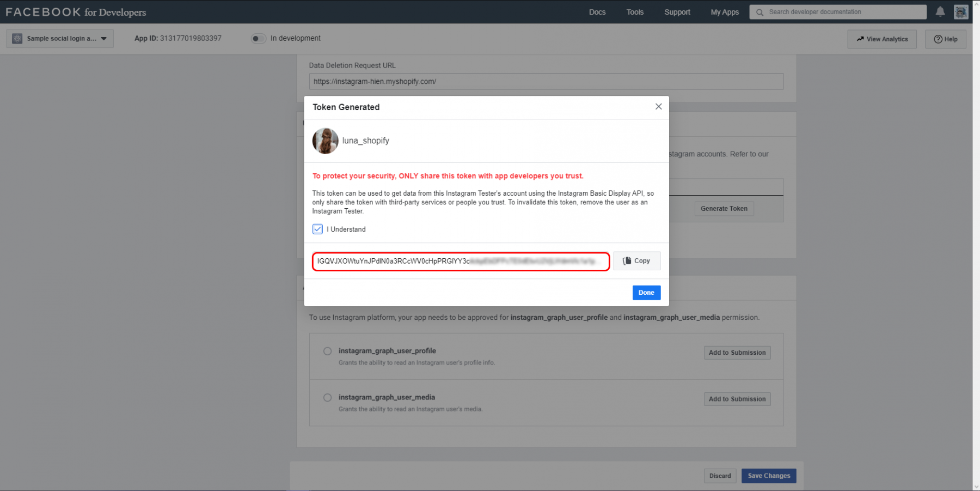Select instagram_graph_user_profile radio button
Screen dimensions: 980x491
tap(327, 351)
